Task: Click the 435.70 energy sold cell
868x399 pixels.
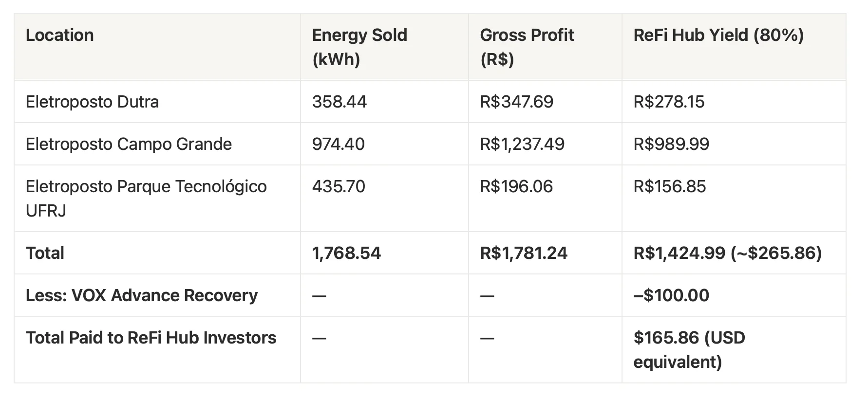Action: click(x=338, y=187)
